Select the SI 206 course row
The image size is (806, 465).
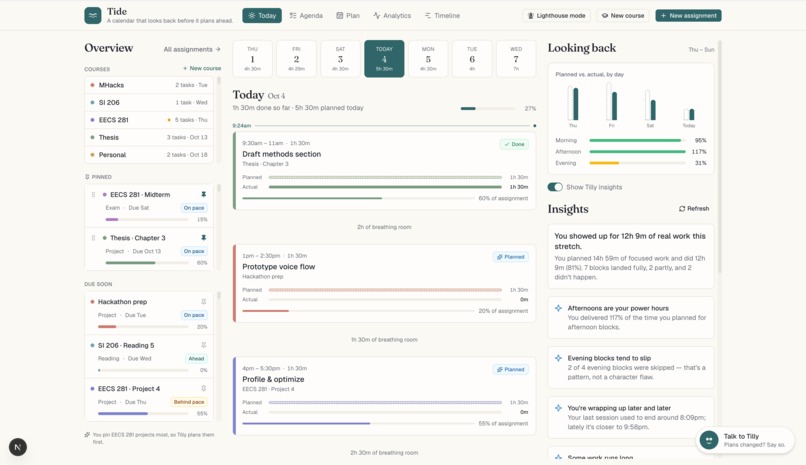click(x=149, y=102)
